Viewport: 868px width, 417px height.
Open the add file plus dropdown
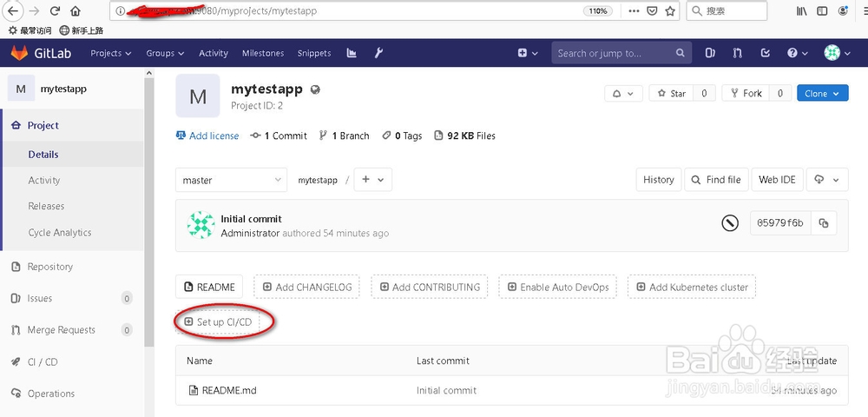(x=373, y=180)
